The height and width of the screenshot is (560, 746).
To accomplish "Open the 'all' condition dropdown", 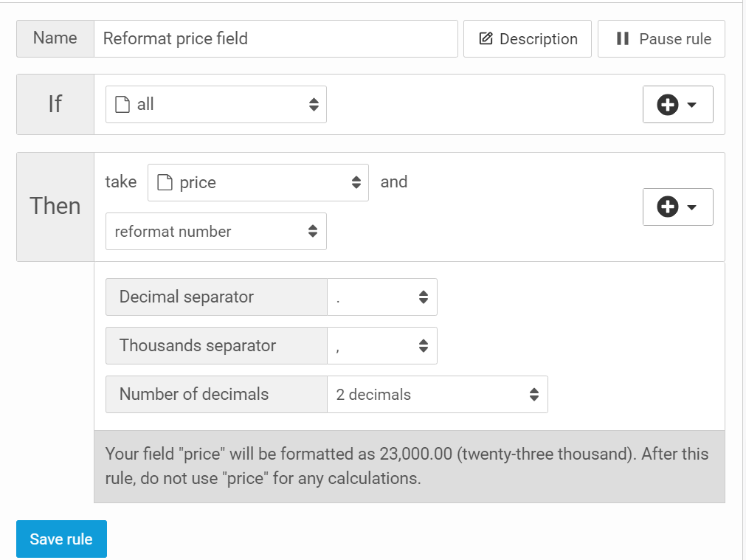I will pyautogui.click(x=215, y=105).
